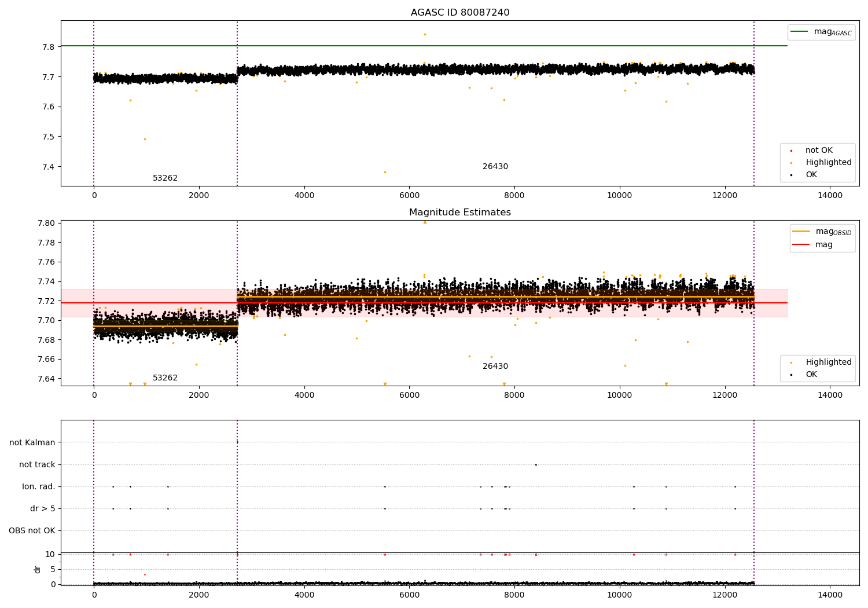Click the red 'not OK' legend marker in top plot

791,151
